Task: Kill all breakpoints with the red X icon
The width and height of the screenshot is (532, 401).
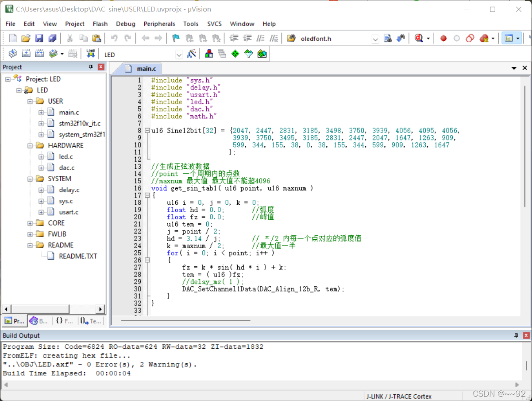Action: 484,39
